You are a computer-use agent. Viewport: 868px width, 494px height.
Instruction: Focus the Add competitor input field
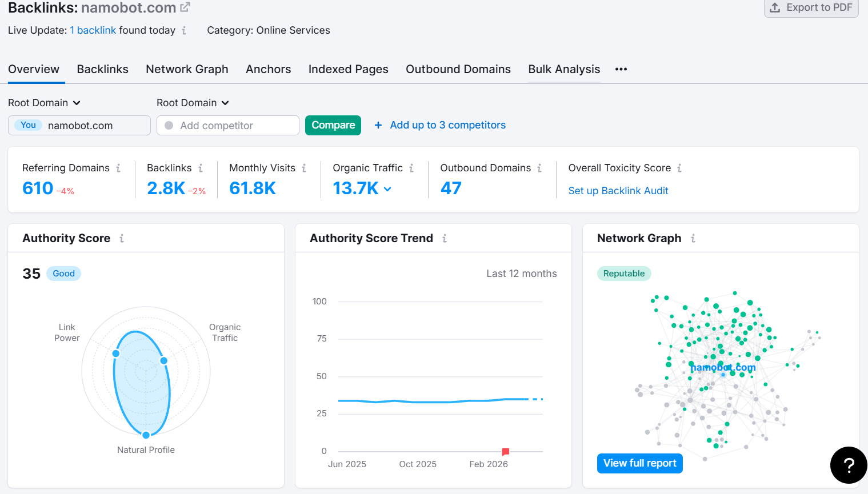[x=228, y=126]
